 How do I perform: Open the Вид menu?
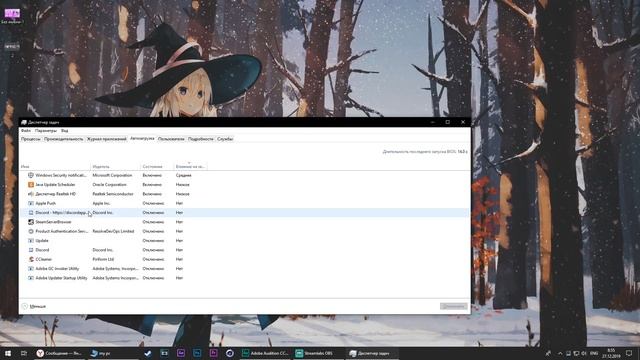(64, 131)
